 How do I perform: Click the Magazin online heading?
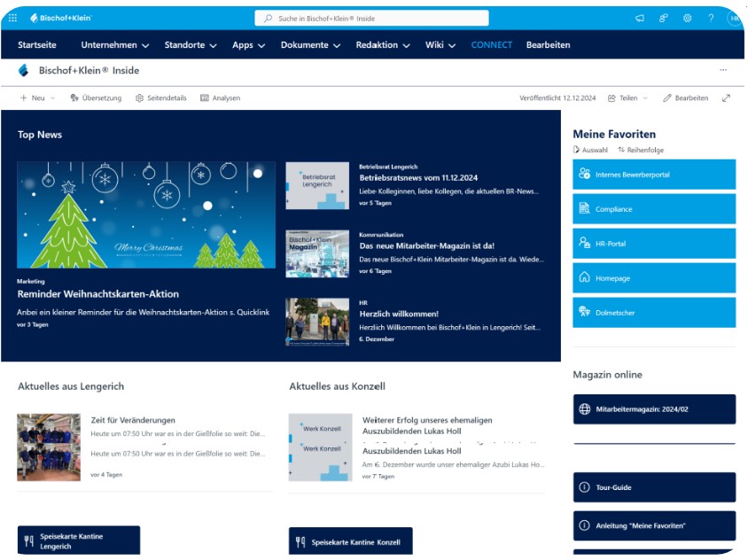point(607,375)
